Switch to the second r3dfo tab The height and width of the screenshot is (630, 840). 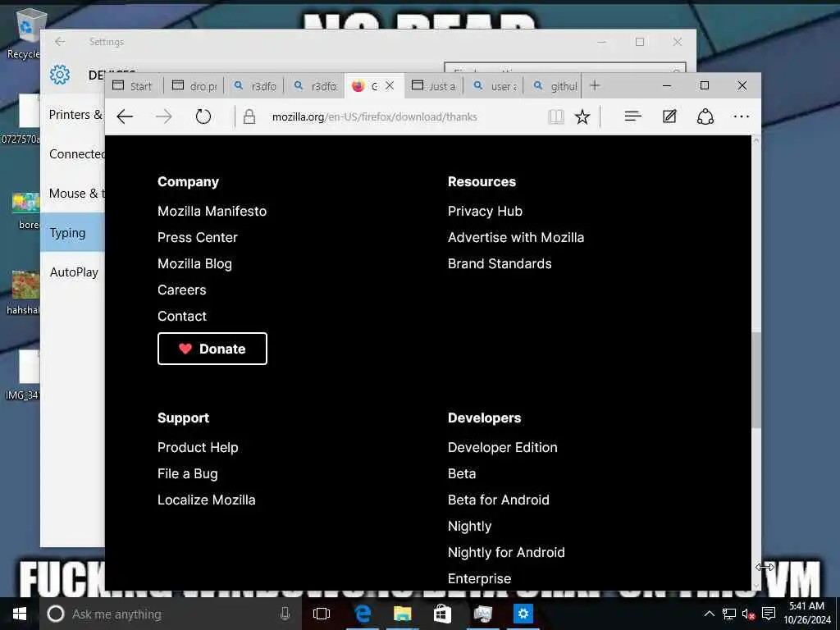point(315,86)
